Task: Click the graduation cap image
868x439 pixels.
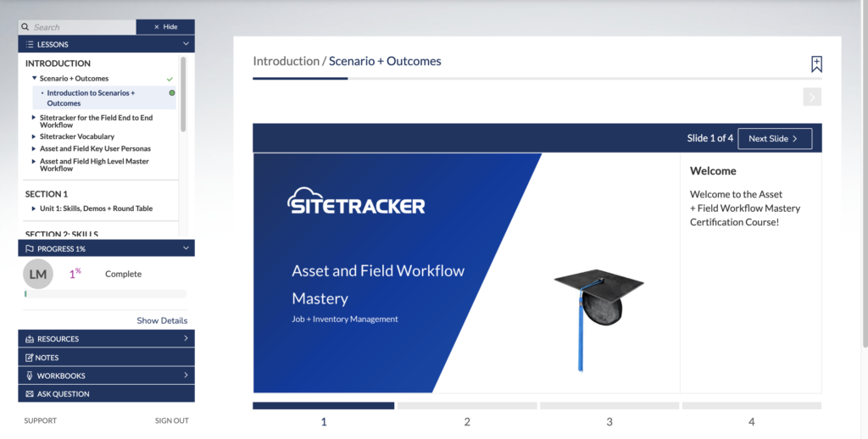Action: 598,320
